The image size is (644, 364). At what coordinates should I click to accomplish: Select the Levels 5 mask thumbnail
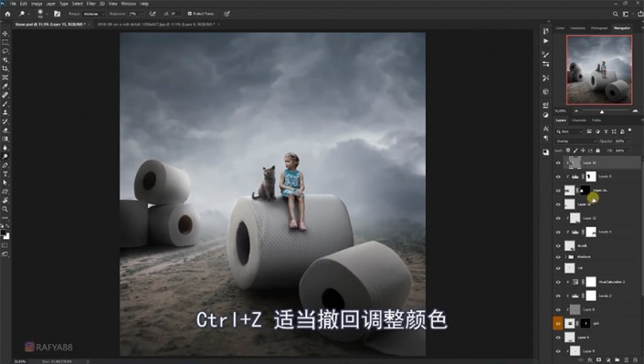[x=591, y=177]
